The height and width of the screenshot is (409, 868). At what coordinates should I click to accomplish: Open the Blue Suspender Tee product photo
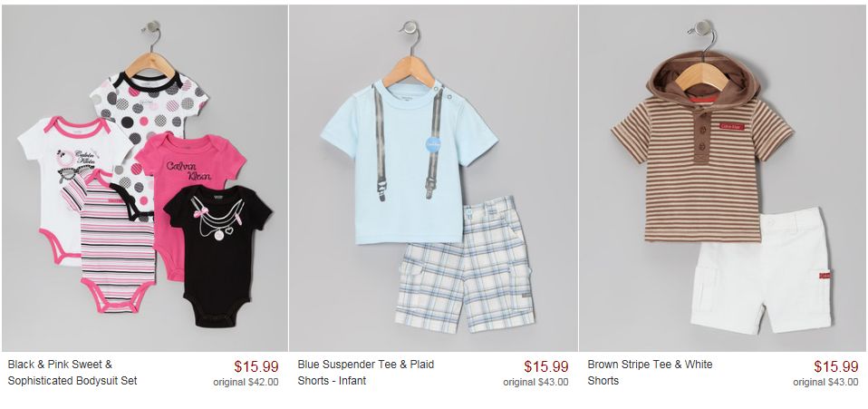tap(433, 178)
